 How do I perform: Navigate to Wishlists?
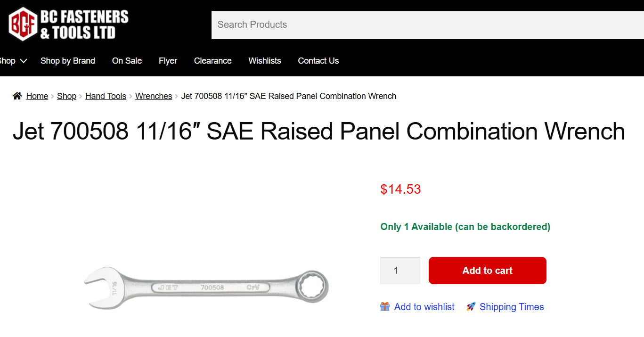(265, 61)
